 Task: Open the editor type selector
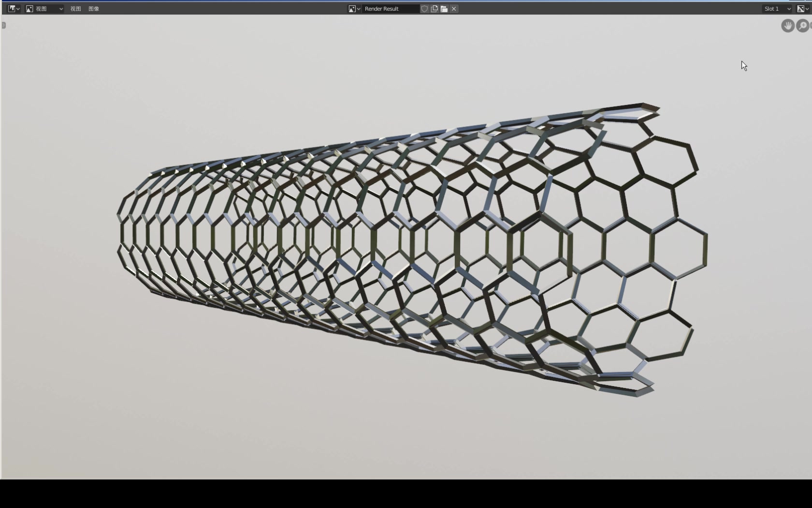coord(14,9)
